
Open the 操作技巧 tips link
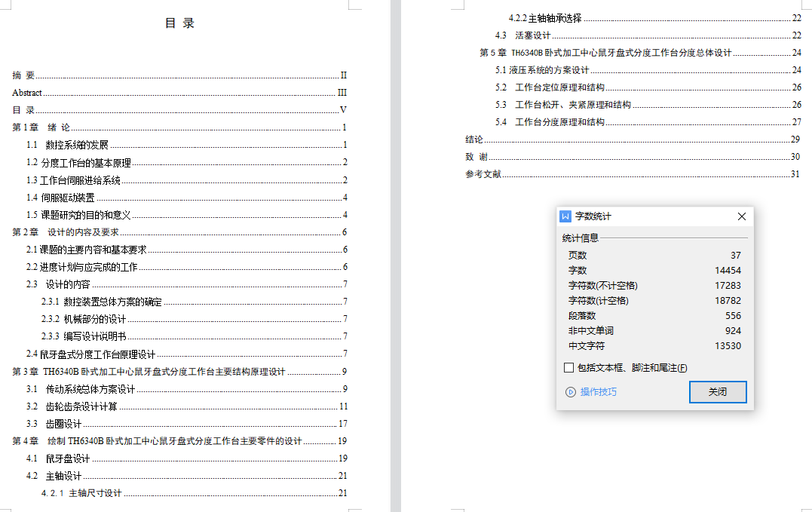click(x=598, y=392)
